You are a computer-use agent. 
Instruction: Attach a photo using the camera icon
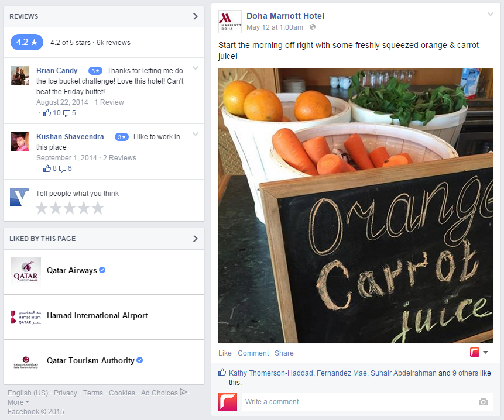click(x=483, y=402)
